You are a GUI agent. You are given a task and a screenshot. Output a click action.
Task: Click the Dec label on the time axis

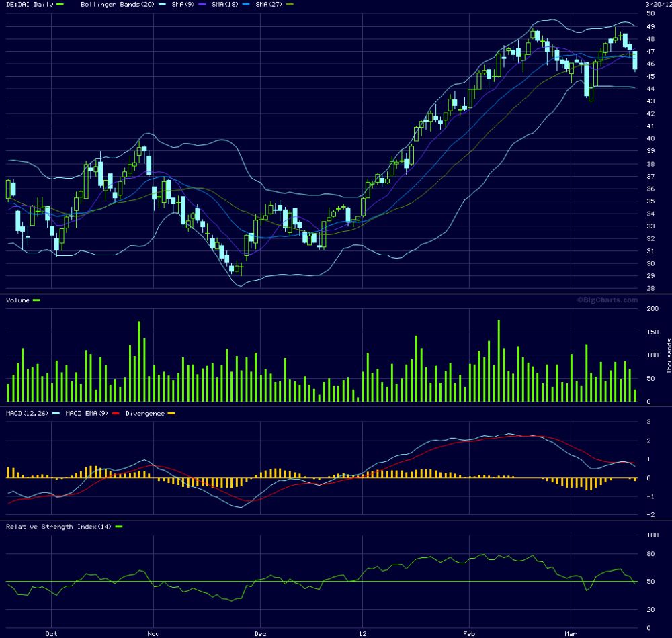point(260,633)
